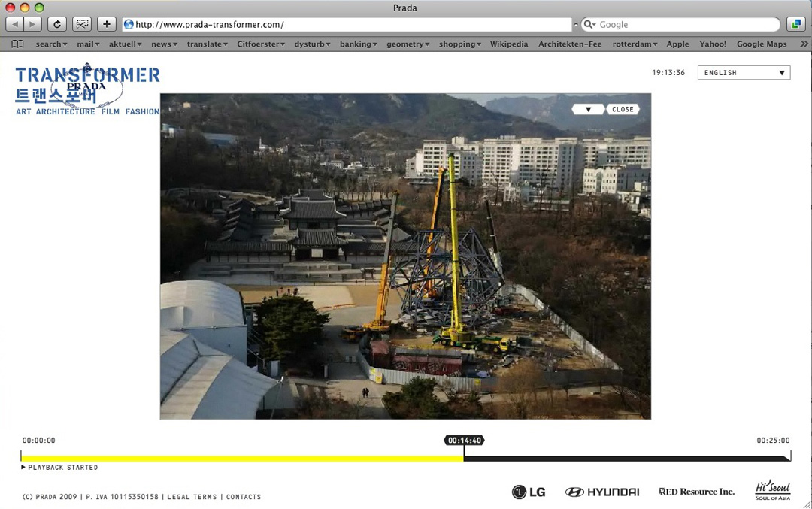Click the LG sponsor logo
Viewport: 812px width, 509px height.
pyautogui.click(x=529, y=492)
